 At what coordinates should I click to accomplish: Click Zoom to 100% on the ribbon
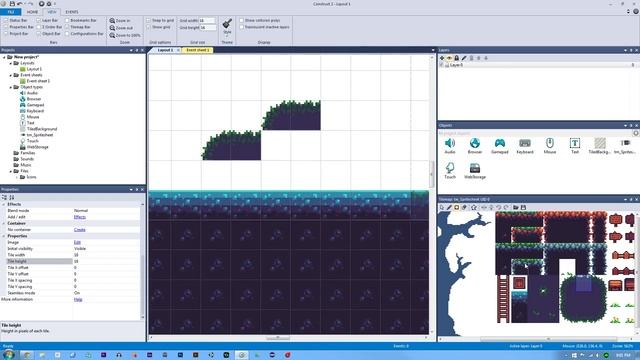click(x=124, y=35)
